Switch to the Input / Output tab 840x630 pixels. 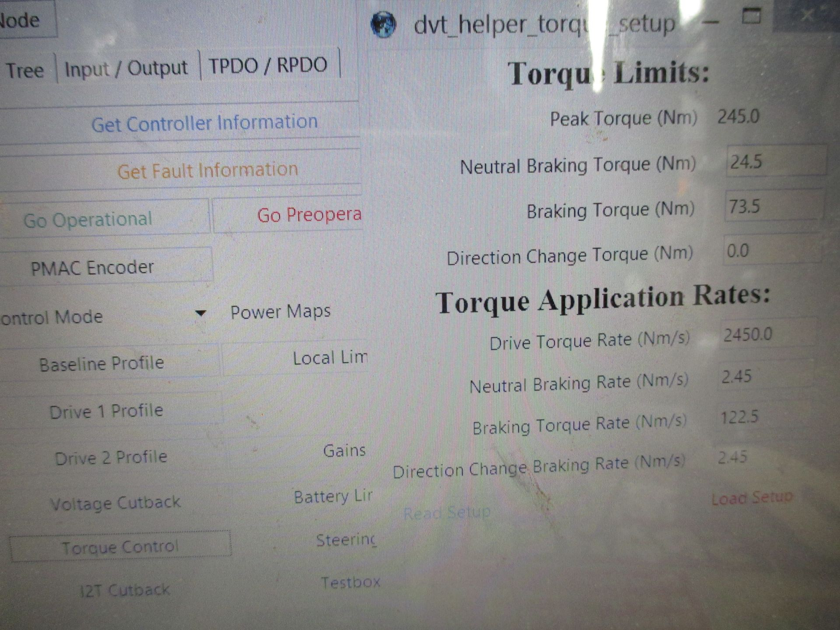pos(126,69)
